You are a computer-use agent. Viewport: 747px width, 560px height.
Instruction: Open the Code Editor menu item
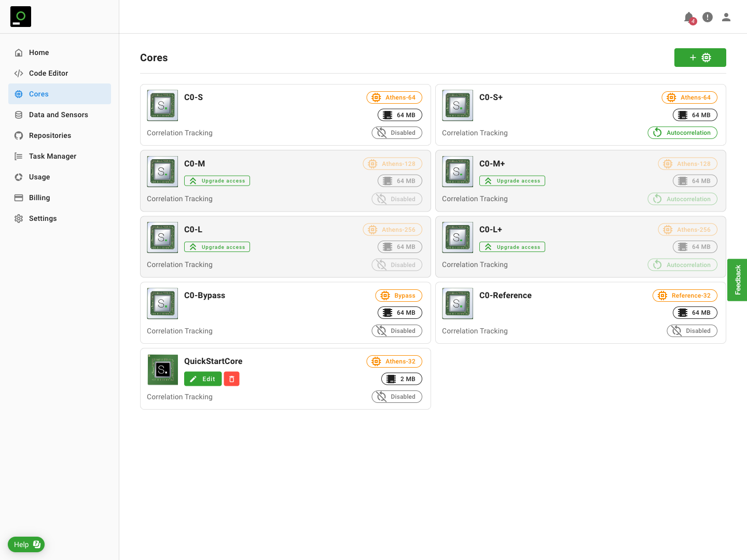click(x=48, y=73)
